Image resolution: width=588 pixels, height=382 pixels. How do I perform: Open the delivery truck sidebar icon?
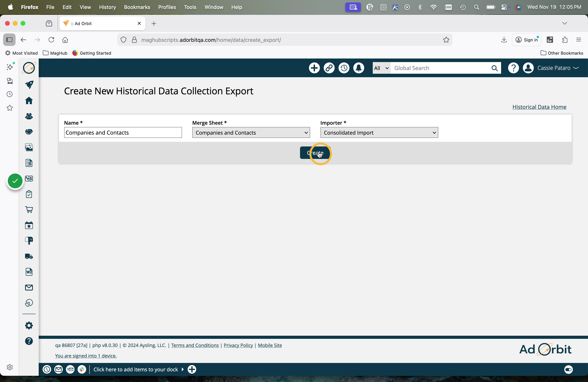(x=29, y=256)
